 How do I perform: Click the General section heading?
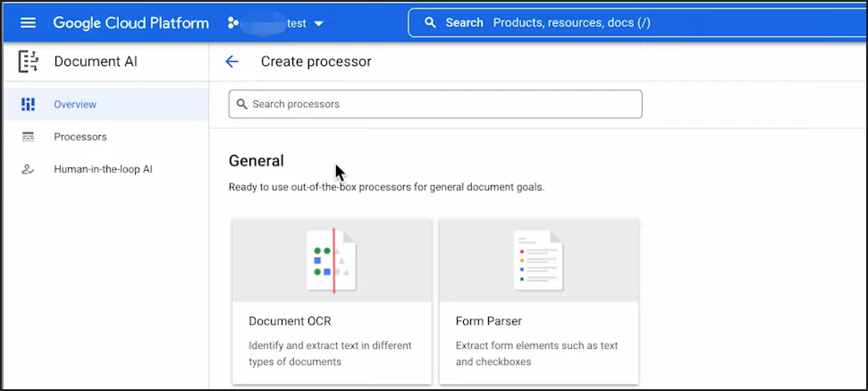(x=257, y=161)
